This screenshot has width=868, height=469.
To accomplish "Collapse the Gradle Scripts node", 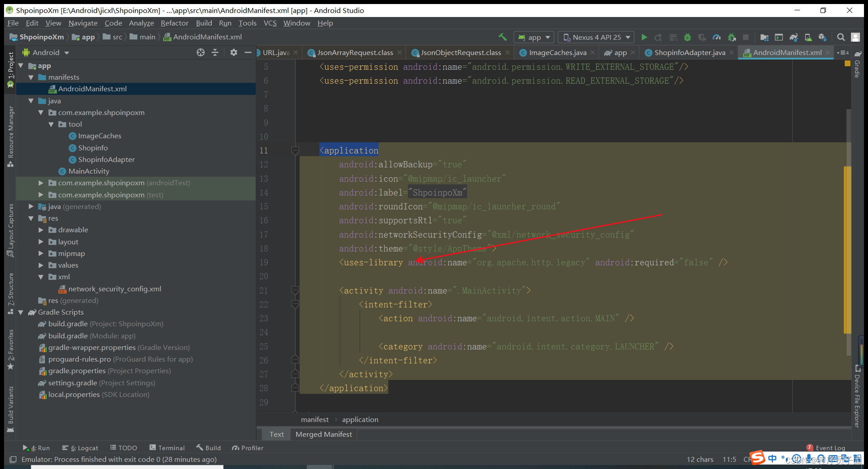I will (21, 312).
